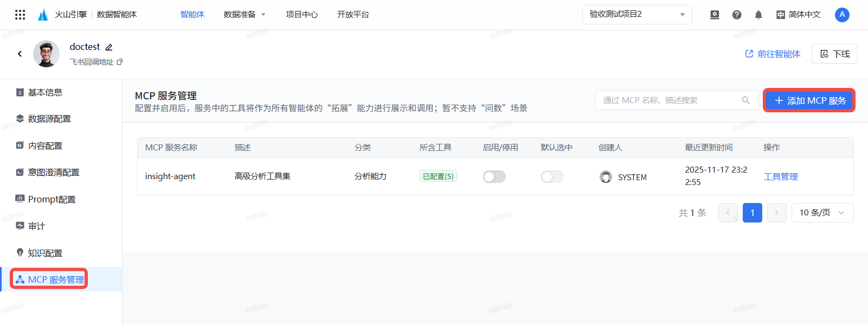Click the 2025-11-17 23:22:55 timestamp
The width and height of the screenshot is (868, 324).
pos(716,176)
